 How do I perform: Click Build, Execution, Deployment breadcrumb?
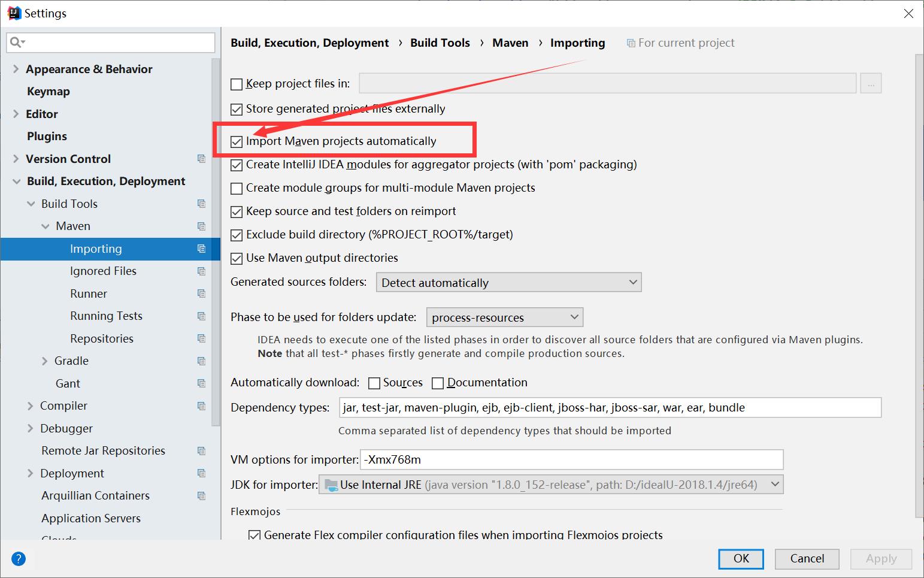point(310,43)
